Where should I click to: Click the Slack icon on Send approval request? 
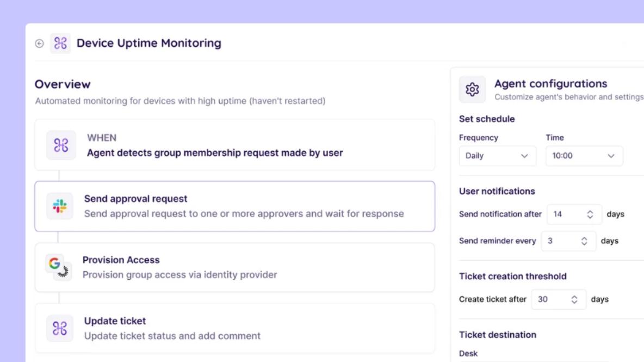click(60, 206)
